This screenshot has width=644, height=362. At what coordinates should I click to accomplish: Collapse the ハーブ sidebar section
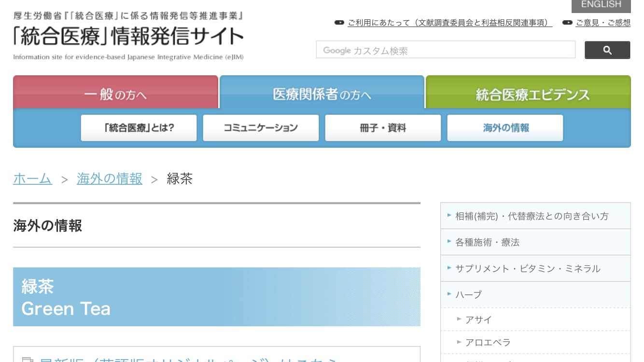(x=468, y=294)
